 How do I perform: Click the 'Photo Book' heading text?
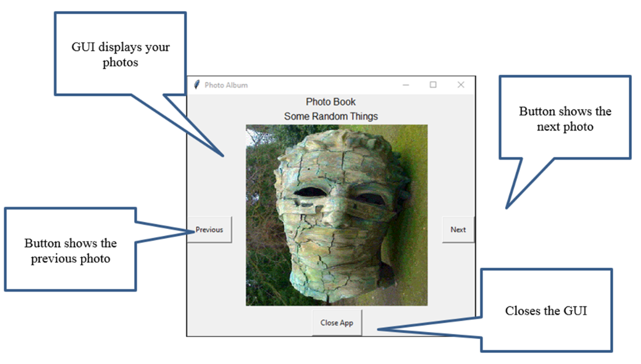[331, 101]
